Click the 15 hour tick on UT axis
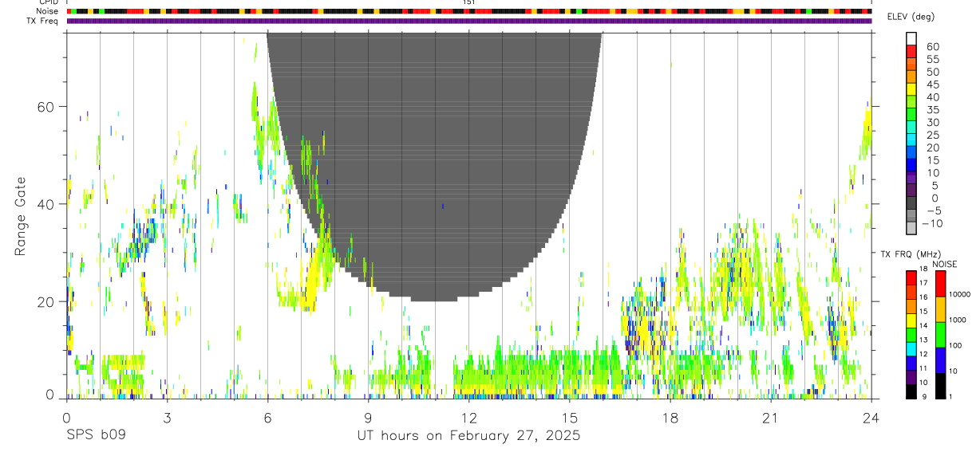 (x=569, y=418)
